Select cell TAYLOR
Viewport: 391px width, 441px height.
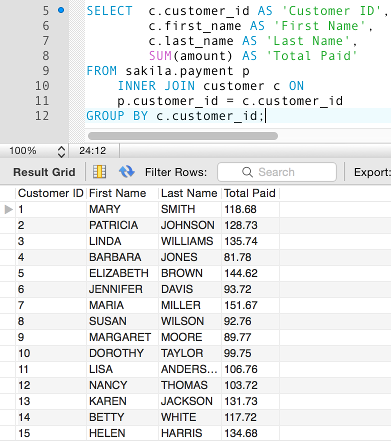pyautogui.click(x=190, y=353)
